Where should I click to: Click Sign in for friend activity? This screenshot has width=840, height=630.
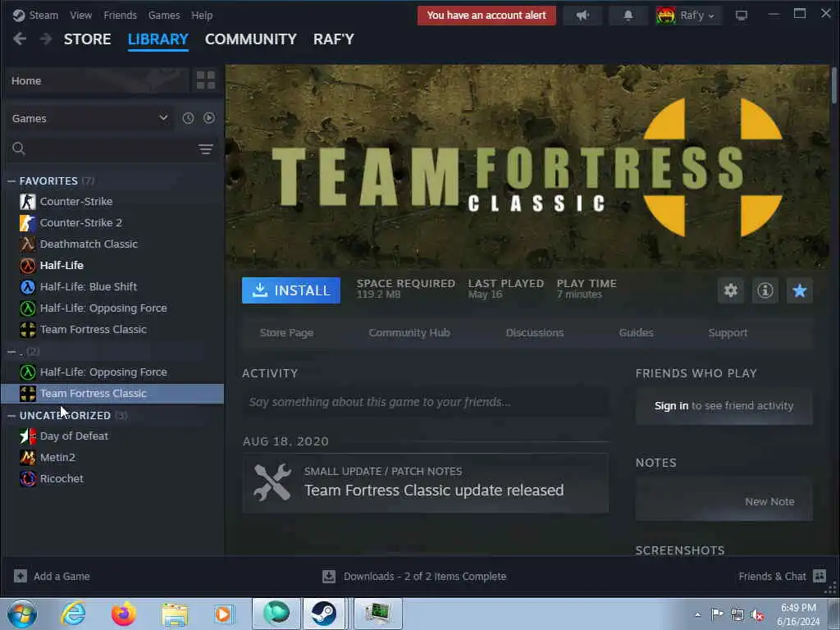(671, 405)
